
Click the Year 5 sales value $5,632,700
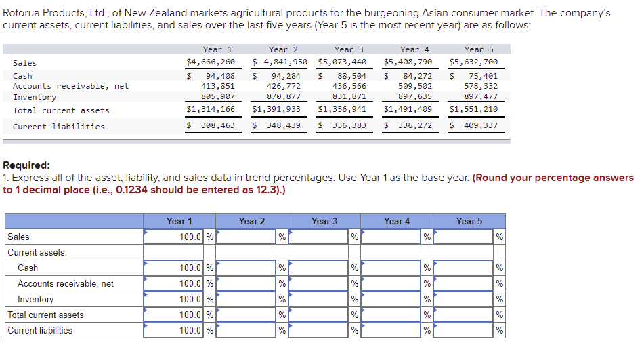click(x=473, y=62)
